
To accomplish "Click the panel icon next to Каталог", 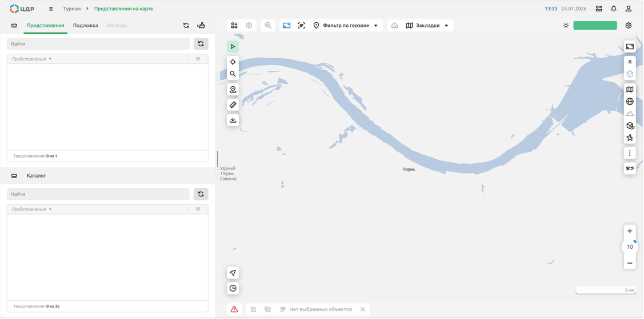I will [14, 176].
